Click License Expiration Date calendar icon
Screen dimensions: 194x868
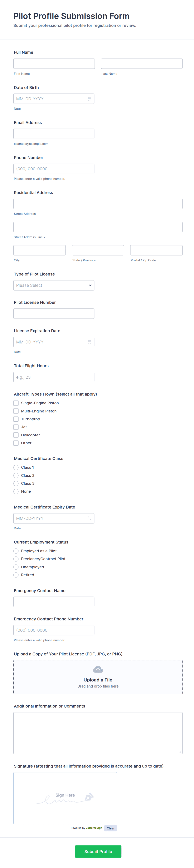(89, 342)
